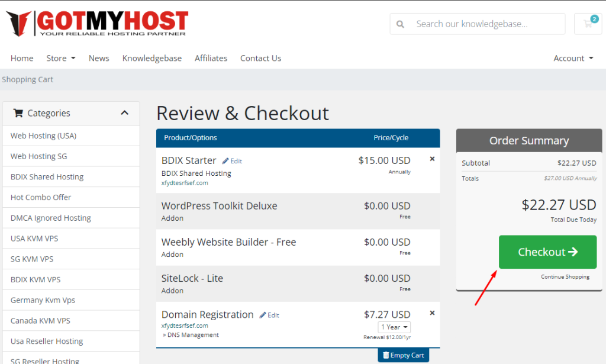The width and height of the screenshot is (606, 364).
Task: Change the 1 Year registration period
Action: [394, 327]
